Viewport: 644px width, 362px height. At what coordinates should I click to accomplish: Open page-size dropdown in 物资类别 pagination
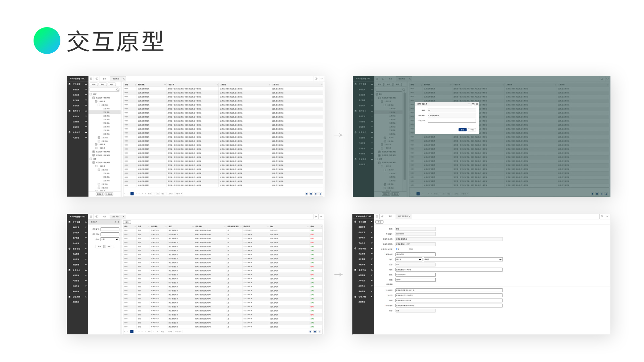click(x=178, y=194)
